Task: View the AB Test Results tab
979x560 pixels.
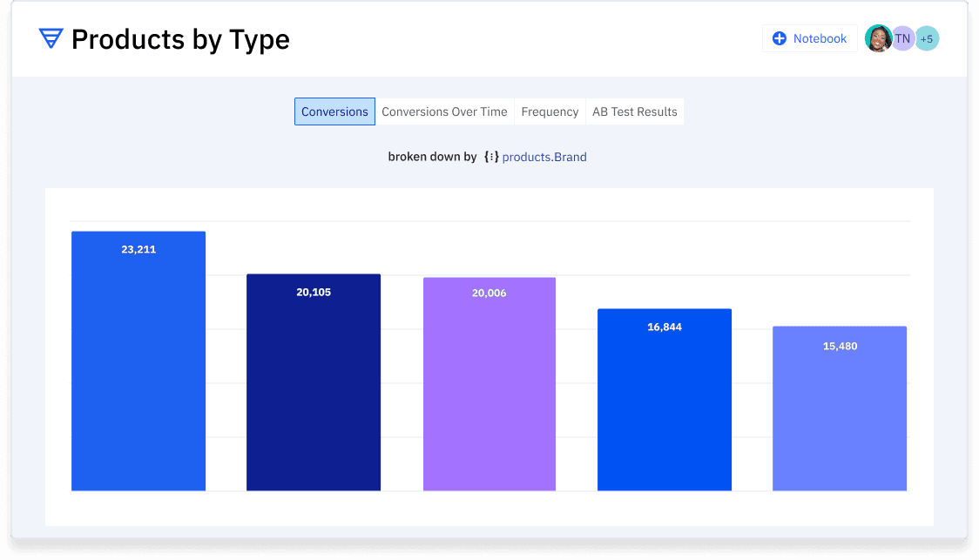Action: click(x=634, y=111)
